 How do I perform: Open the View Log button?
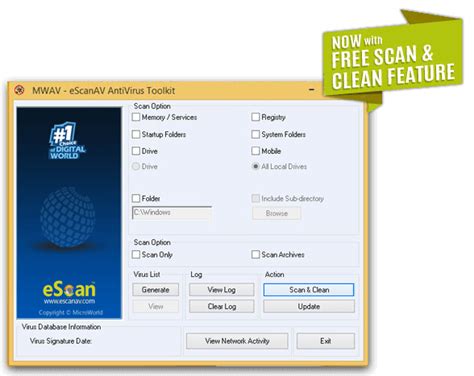pos(222,290)
